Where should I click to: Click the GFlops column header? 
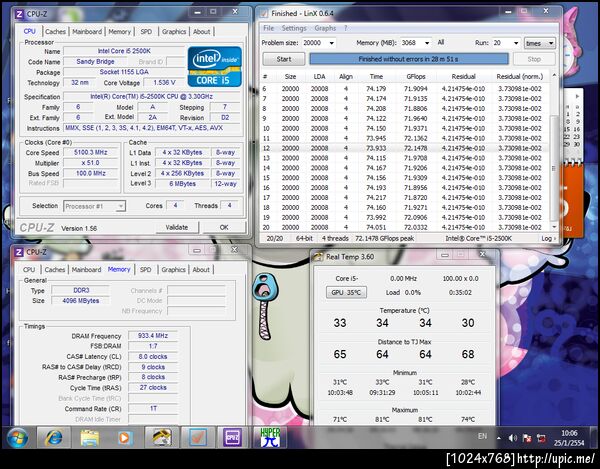[x=416, y=77]
